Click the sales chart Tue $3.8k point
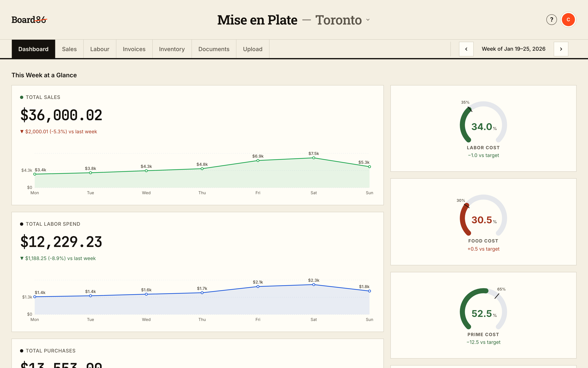This screenshot has height=368, width=588. pyautogui.click(x=90, y=173)
